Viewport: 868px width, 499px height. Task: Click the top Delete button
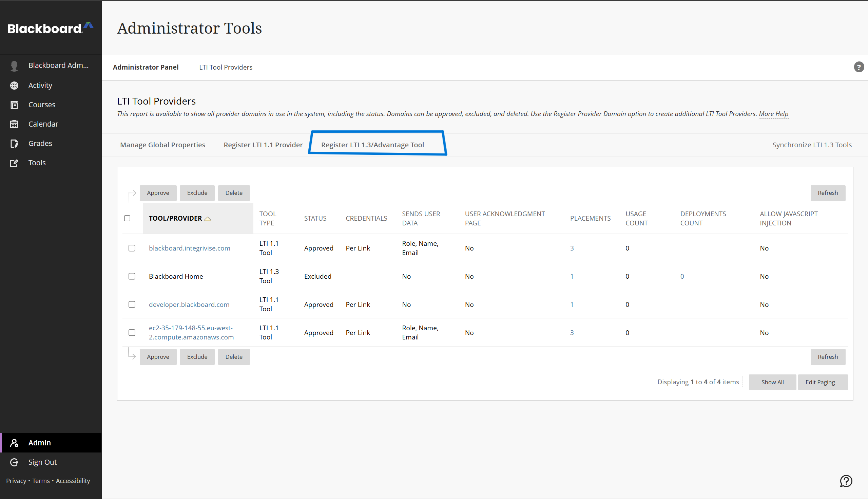tap(234, 193)
